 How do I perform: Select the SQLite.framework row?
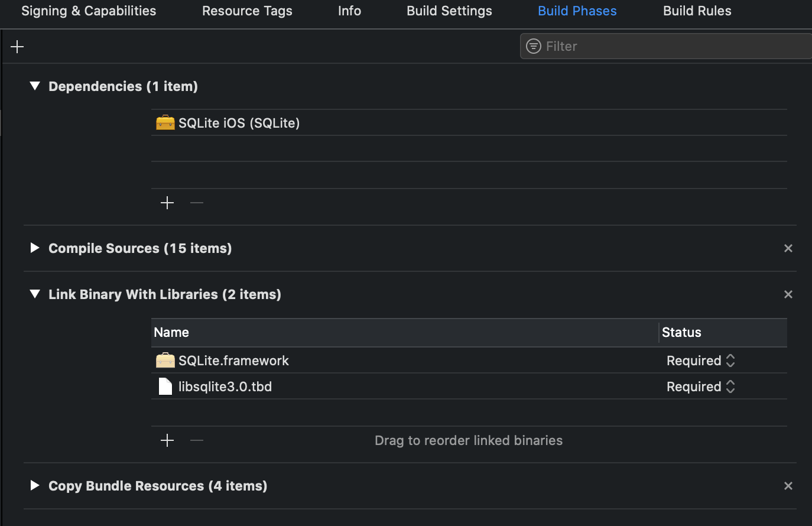[x=469, y=361]
